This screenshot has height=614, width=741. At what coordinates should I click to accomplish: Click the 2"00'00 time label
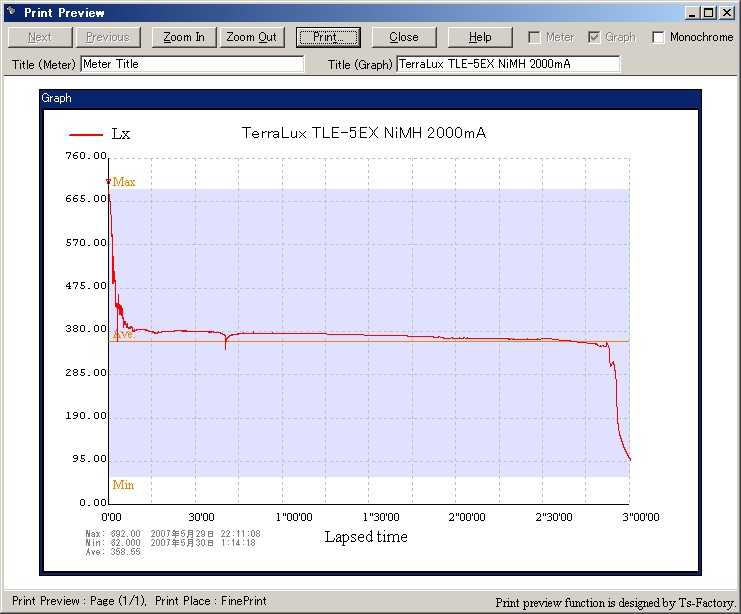[467, 517]
